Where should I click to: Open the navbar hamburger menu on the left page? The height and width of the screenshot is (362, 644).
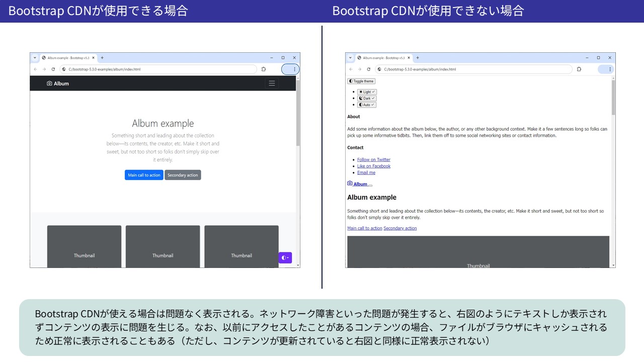point(272,83)
